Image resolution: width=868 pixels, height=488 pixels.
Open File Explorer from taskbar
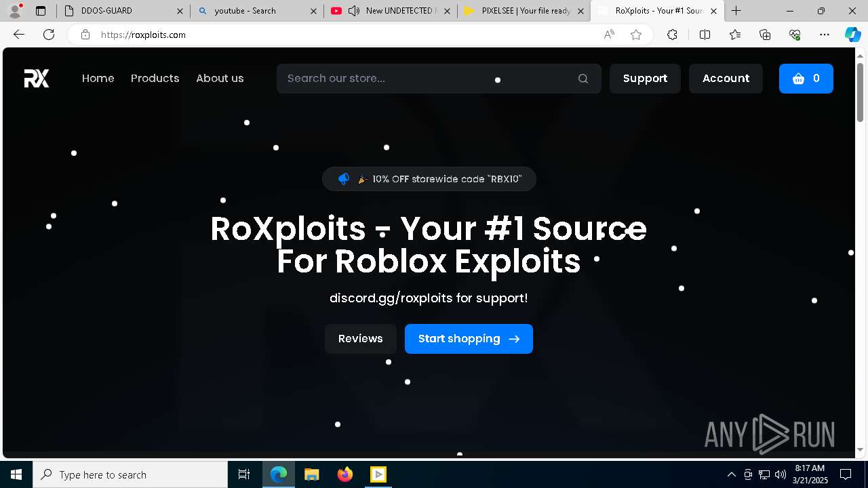coord(312,474)
